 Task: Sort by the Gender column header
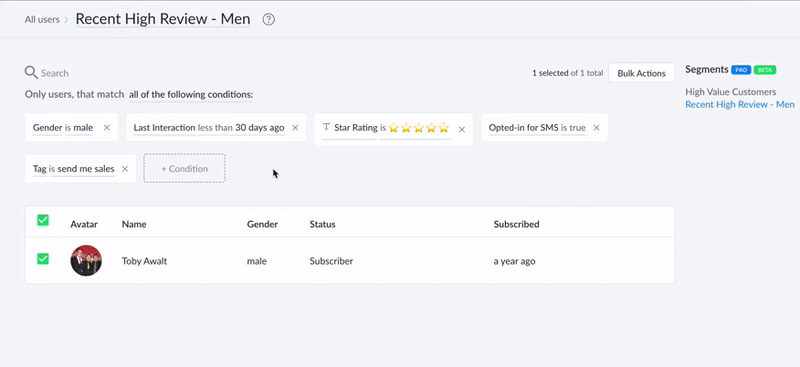[262, 224]
